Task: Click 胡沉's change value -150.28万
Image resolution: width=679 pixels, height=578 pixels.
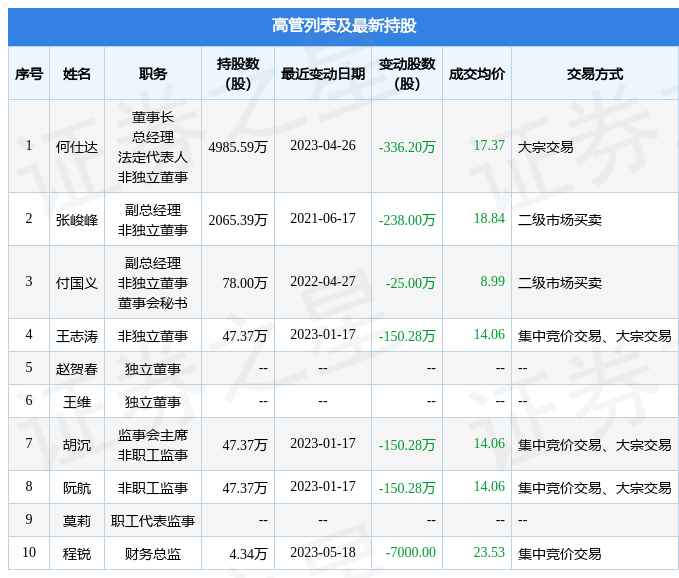Action: click(407, 445)
